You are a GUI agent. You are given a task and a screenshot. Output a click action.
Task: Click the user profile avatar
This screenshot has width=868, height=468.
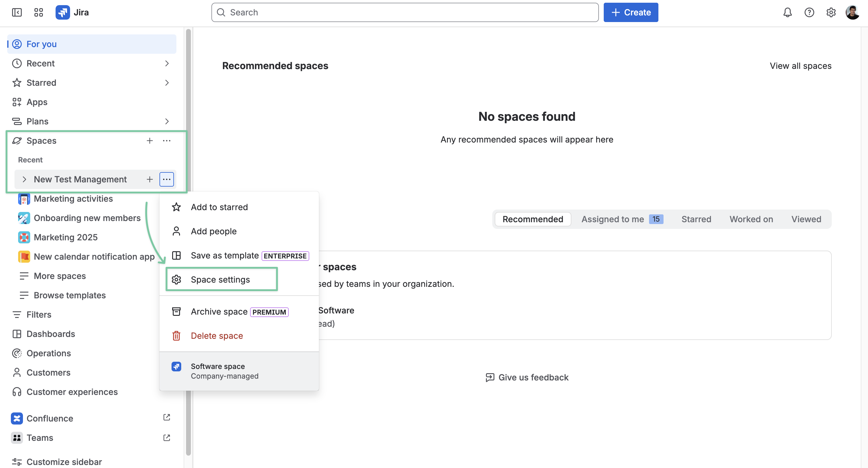click(853, 12)
